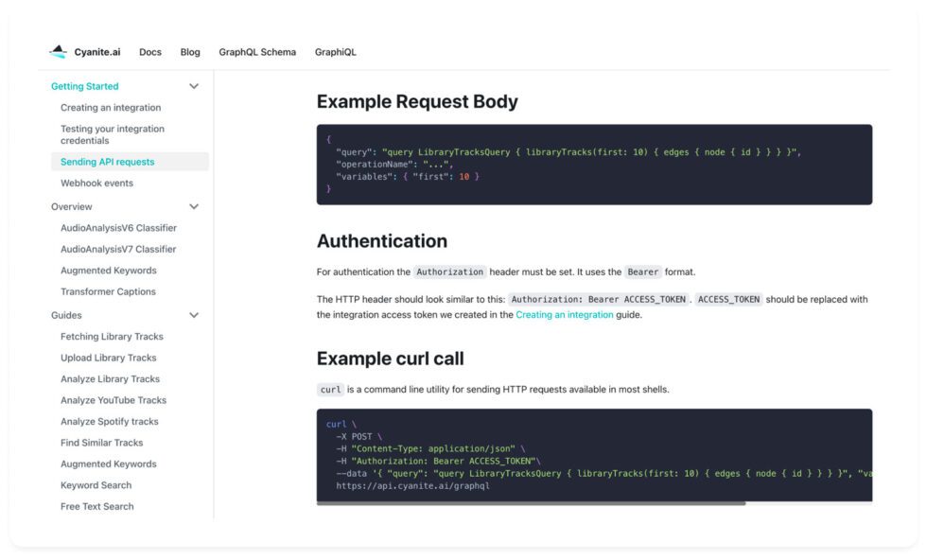Click the code block horizontal scrollbar
Viewport: 927px width, 560px height.
click(530, 505)
